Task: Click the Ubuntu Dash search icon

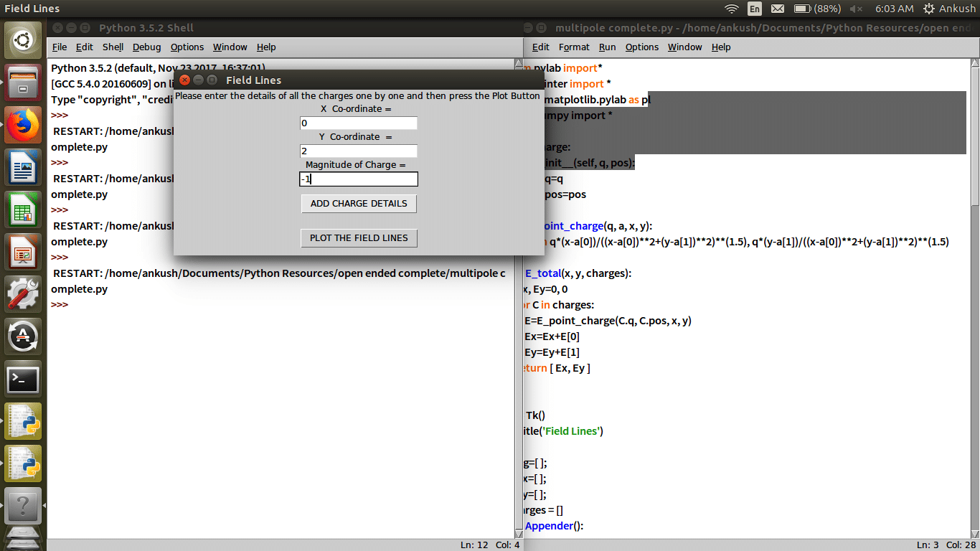Action: [x=23, y=40]
